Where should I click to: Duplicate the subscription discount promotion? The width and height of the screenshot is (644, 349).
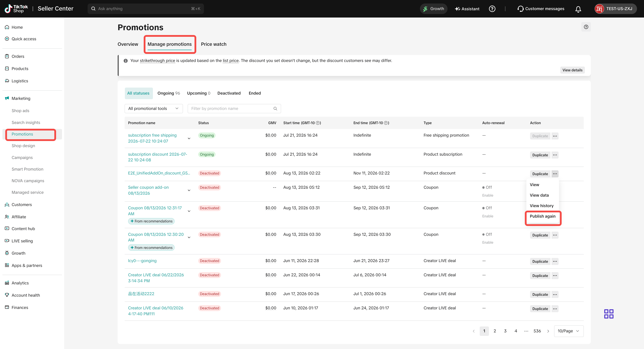coord(540,155)
